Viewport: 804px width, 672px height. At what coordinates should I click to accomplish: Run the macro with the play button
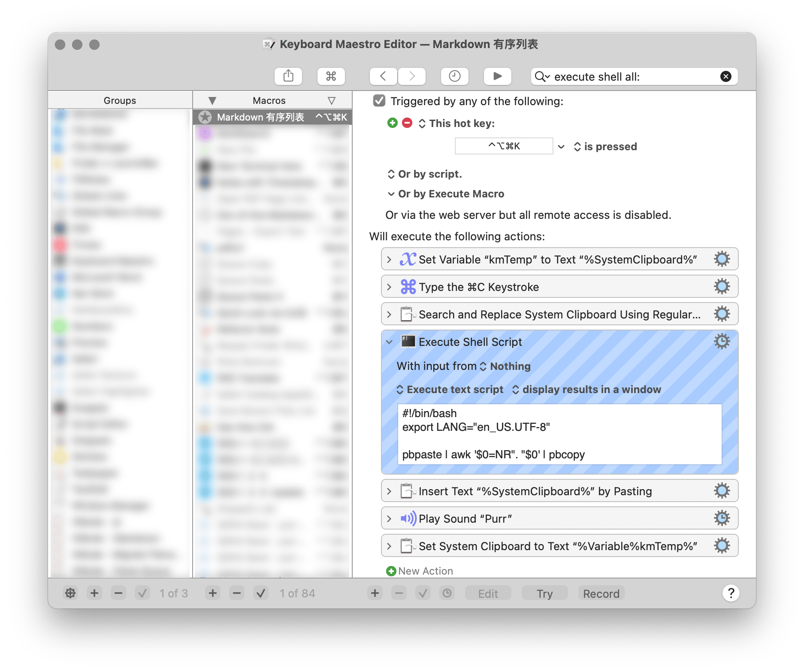coord(497,76)
